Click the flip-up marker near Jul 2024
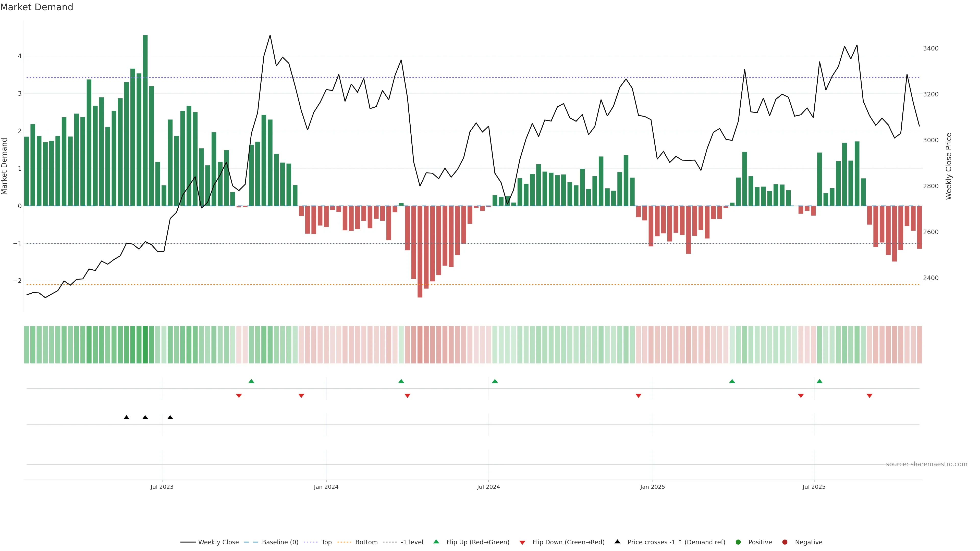Viewport: 980px width, 551px height. click(x=495, y=381)
